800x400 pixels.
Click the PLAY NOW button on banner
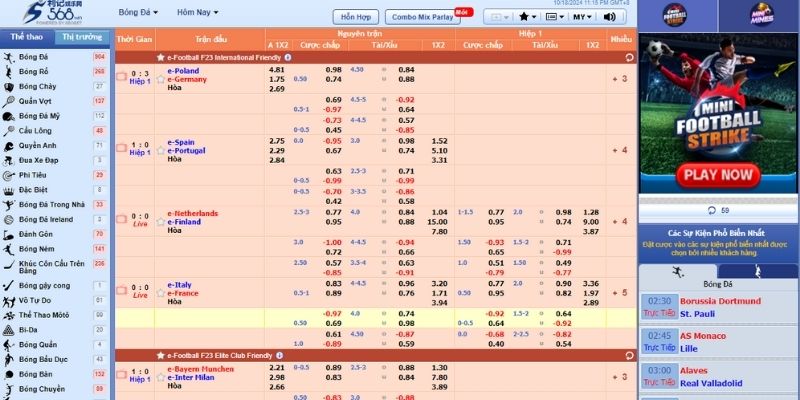[718, 176]
